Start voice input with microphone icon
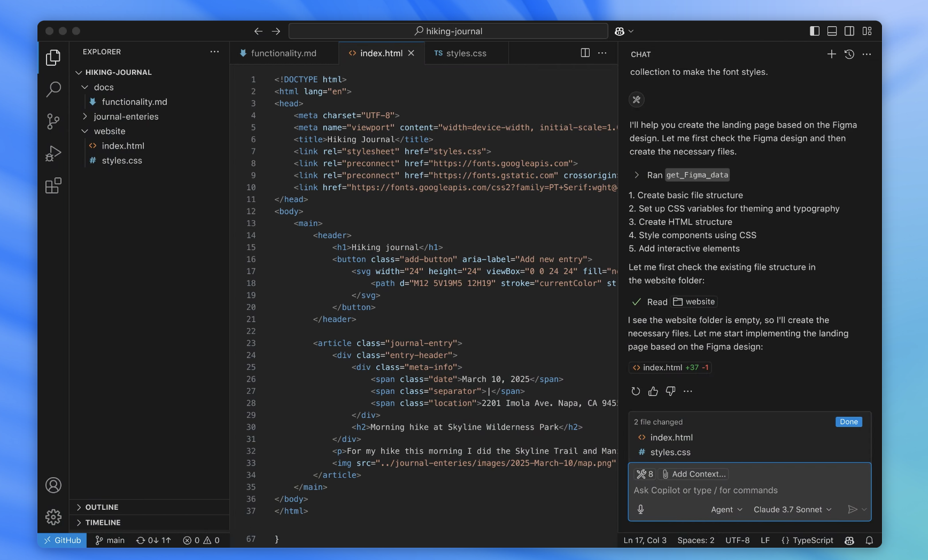The width and height of the screenshot is (928, 560). click(x=640, y=509)
